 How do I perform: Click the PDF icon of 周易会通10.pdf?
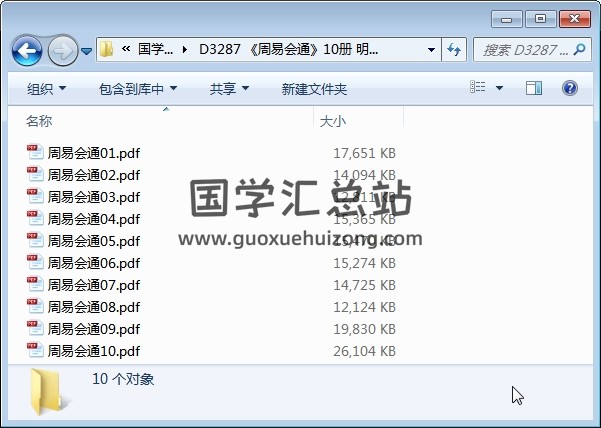(x=35, y=349)
